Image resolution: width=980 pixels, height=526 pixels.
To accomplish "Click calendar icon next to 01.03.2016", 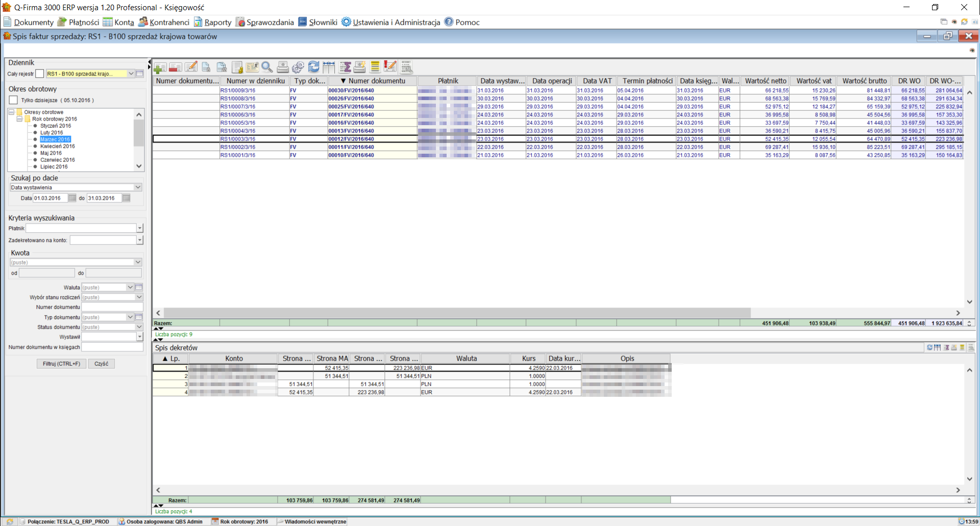I will [x=72, y=198].
